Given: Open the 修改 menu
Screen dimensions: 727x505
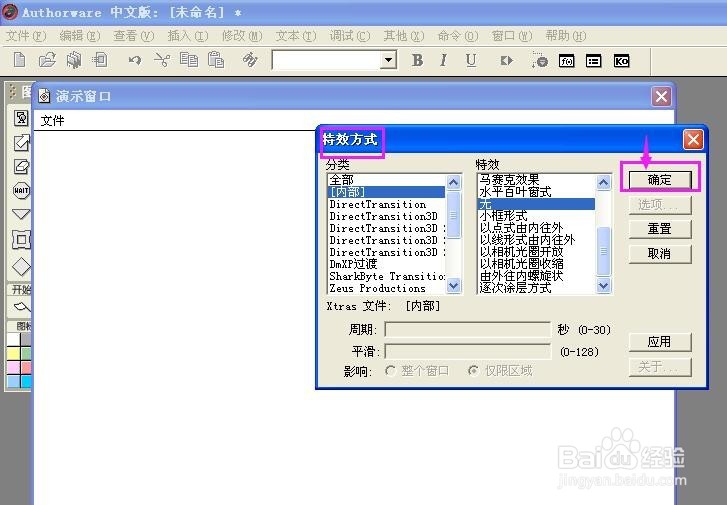Looking at the screenshot, I should point(242,36).
